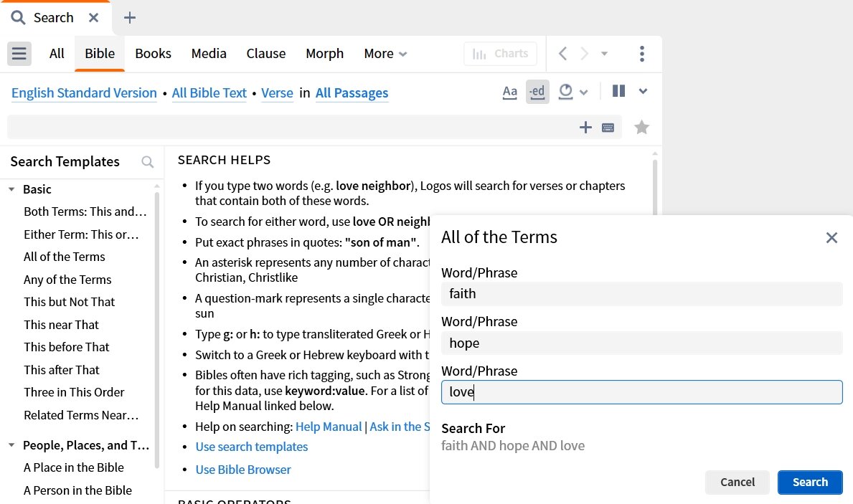Collapse People, Places, and Things group
Image resolution: width=853 pixels, height=504 pixels.
[11, 445]
